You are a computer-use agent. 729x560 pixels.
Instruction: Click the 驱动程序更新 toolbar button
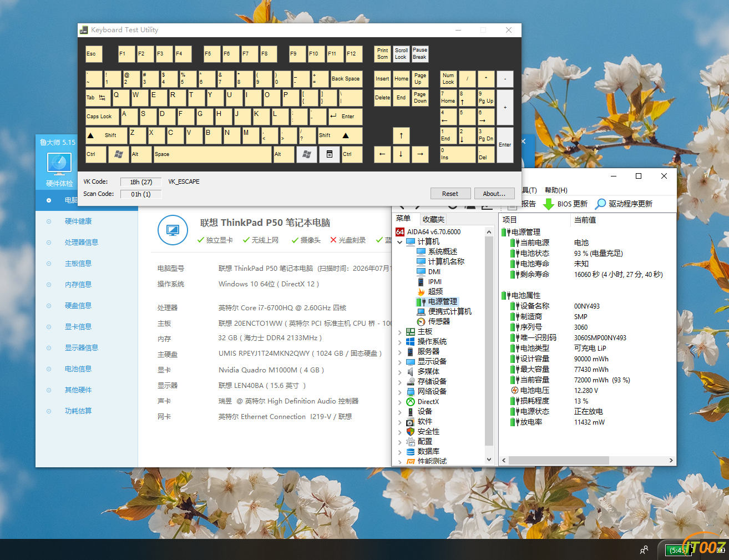click(x=624, y=204)
